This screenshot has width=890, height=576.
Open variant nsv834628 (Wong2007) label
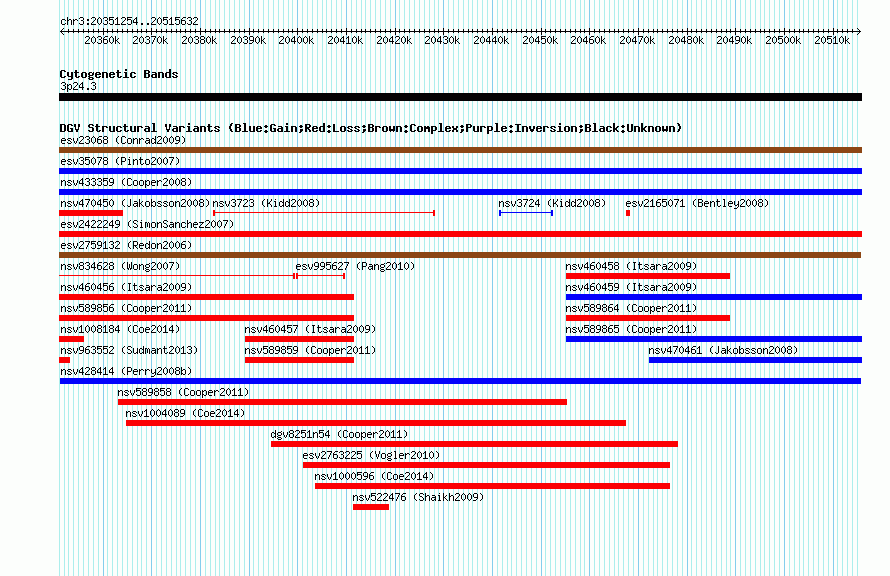pyautogui.click(x=120, y=266)
